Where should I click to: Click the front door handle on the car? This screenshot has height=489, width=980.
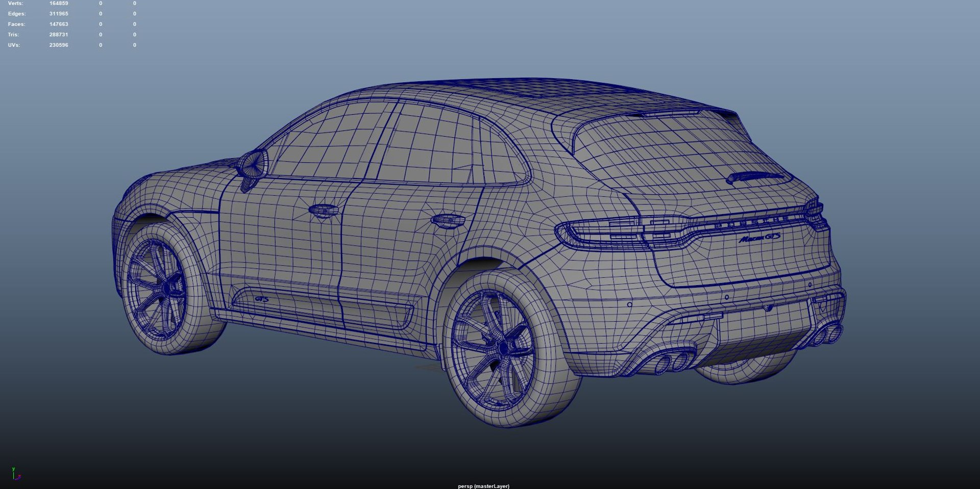[x=324, y=210]
